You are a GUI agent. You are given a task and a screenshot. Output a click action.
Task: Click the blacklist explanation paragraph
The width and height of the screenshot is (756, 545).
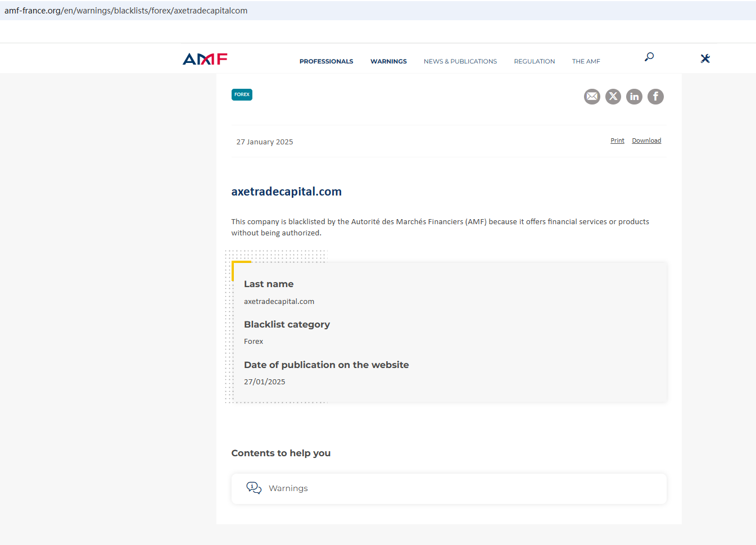(440, 228)
